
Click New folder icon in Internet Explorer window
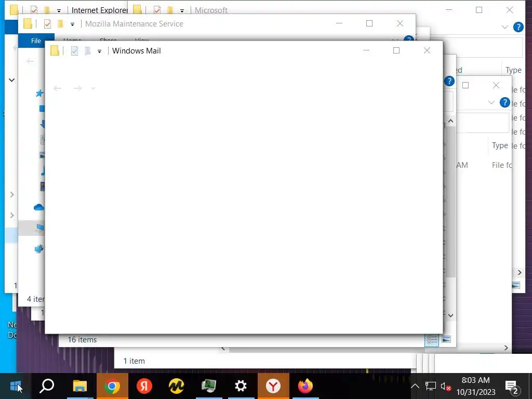pos(47,10)
